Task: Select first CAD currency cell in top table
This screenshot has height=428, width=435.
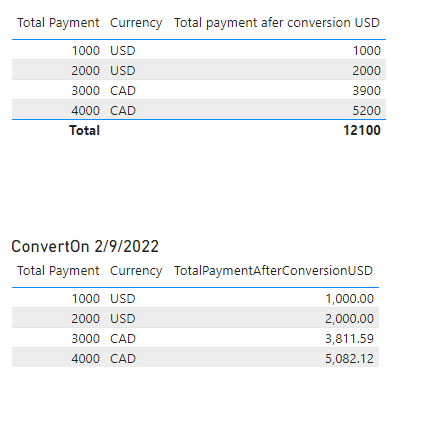Action: coord(123,91)
